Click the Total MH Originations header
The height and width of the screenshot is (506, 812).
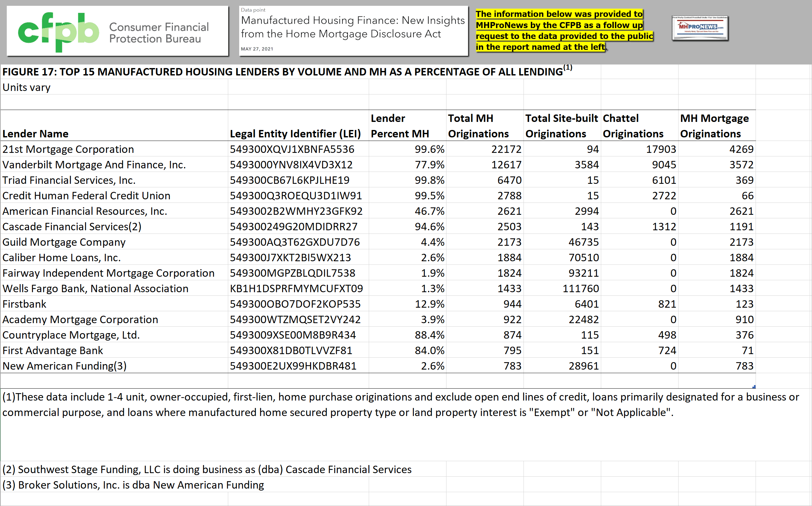point(478,126)
